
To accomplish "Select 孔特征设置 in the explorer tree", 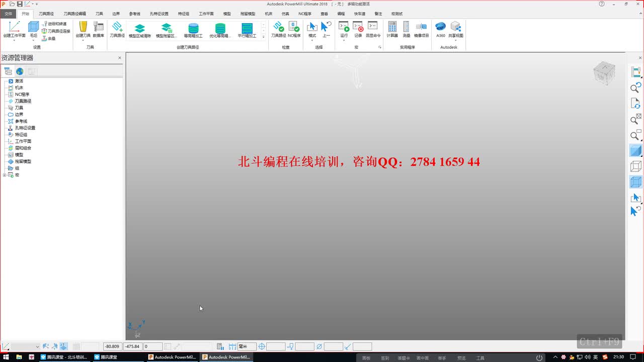I will 25,128.
